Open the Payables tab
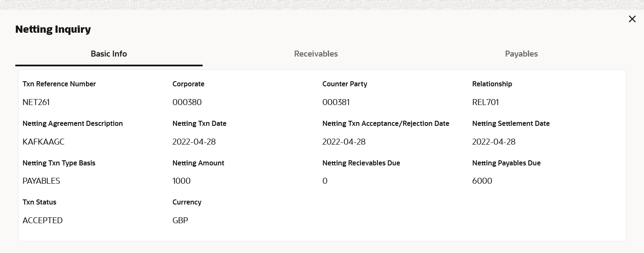This screenshot has height=253, width=644. click(521, 54)
